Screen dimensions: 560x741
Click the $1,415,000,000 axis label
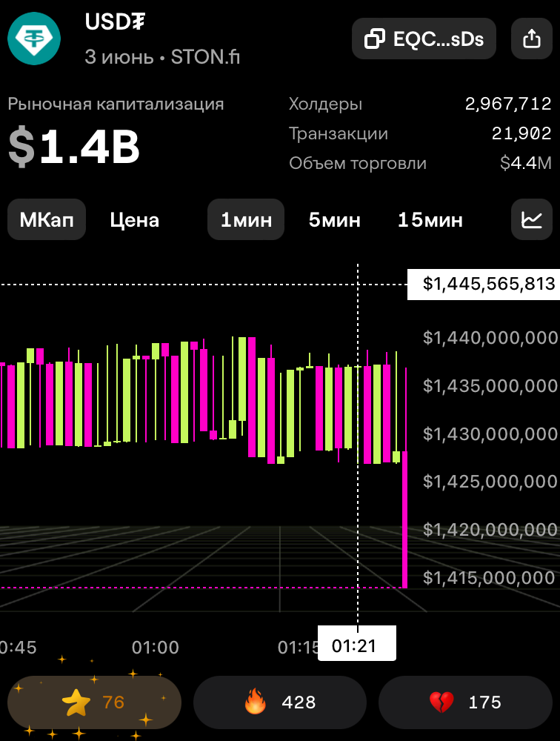489,578
